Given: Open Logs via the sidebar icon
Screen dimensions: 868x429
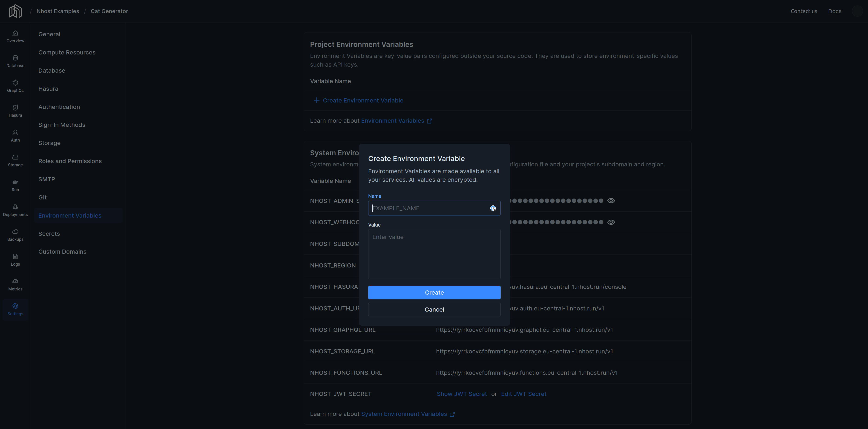Looking at the screenshot, I should point(15,259).
